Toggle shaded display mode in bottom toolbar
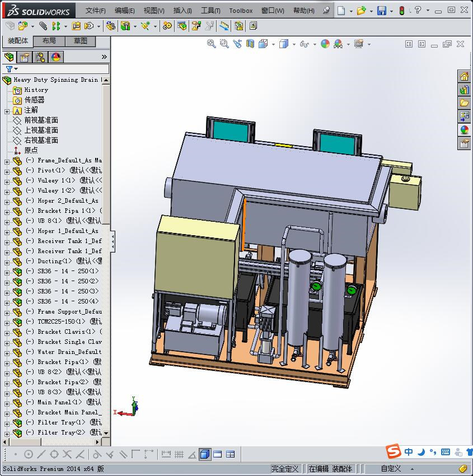The image size is (473, 476). 205,454
